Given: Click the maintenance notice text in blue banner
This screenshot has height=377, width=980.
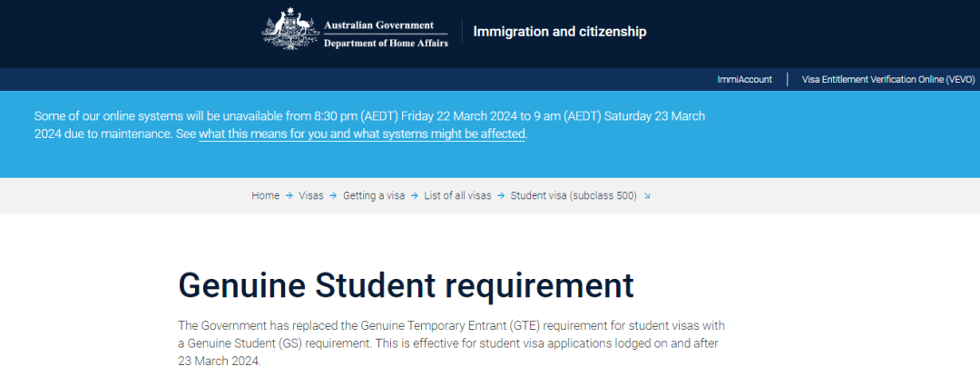Looking at the screenshot, I should [x=369, y=125].
